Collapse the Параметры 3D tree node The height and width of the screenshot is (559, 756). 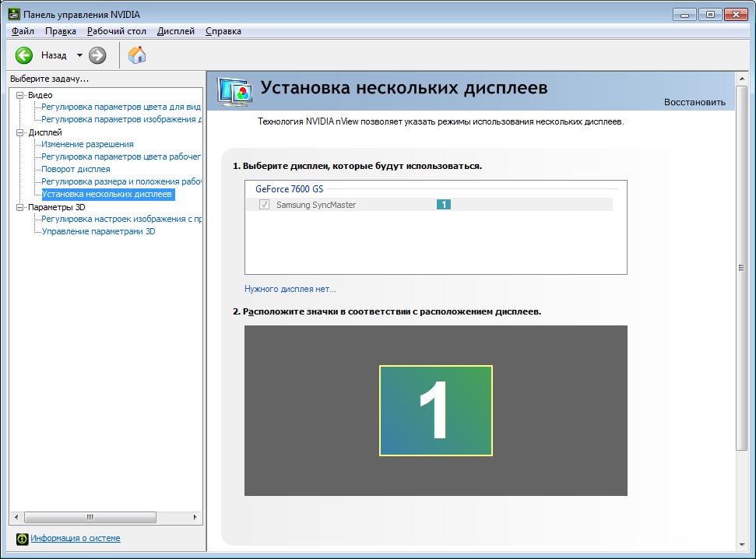point(19,207)
